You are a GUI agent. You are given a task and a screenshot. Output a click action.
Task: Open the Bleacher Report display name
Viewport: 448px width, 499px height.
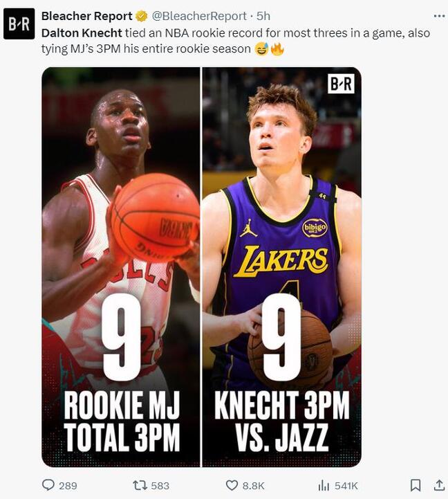[87, 16]
